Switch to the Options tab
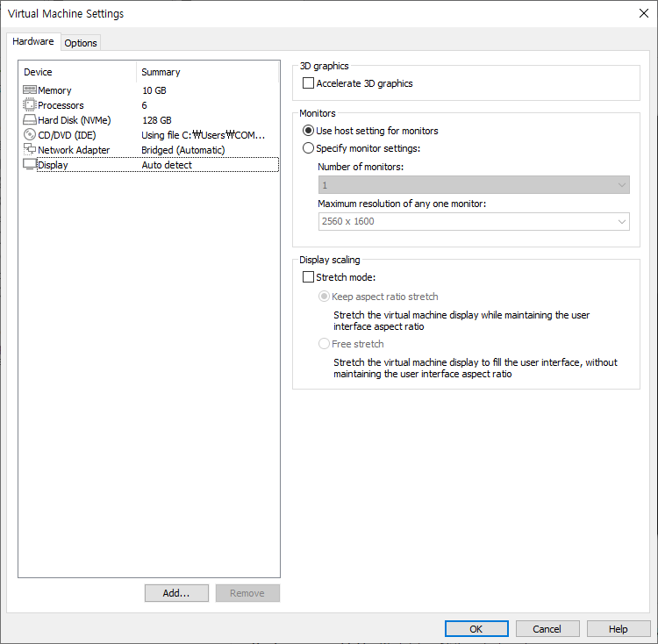Image resolution: width=658 pixels, height=644 pixels. point(81,43)
